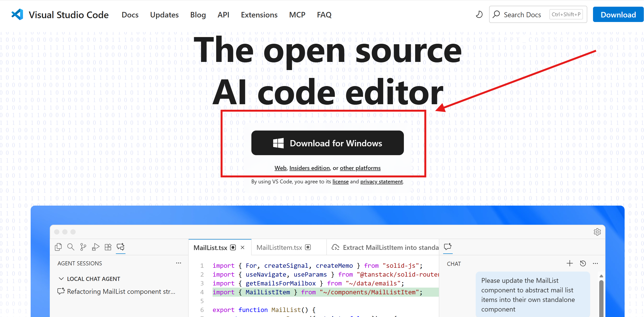Open chat history clock icon
The height and width of the screenshot is (317, 644).
(x=583, y=263)
